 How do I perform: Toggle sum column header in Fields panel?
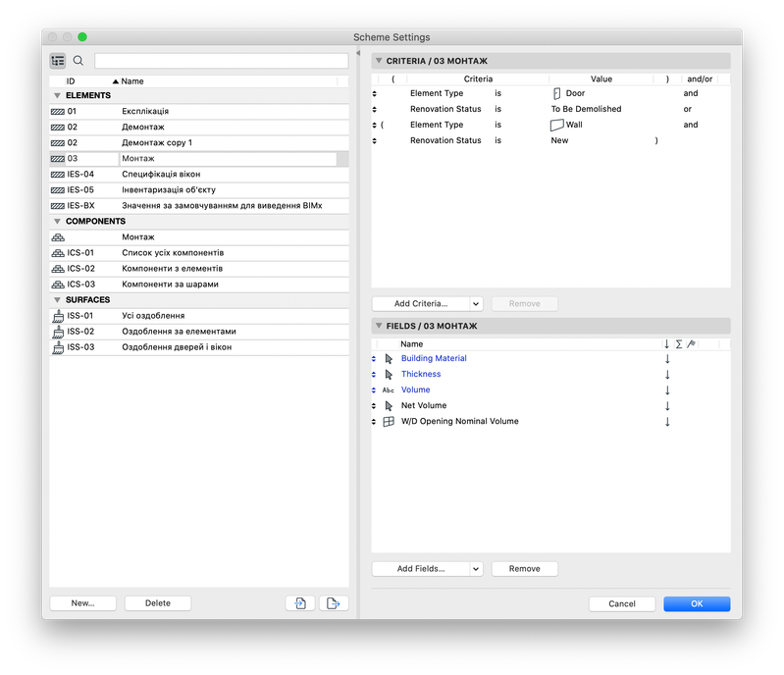(x=678, y=344)
